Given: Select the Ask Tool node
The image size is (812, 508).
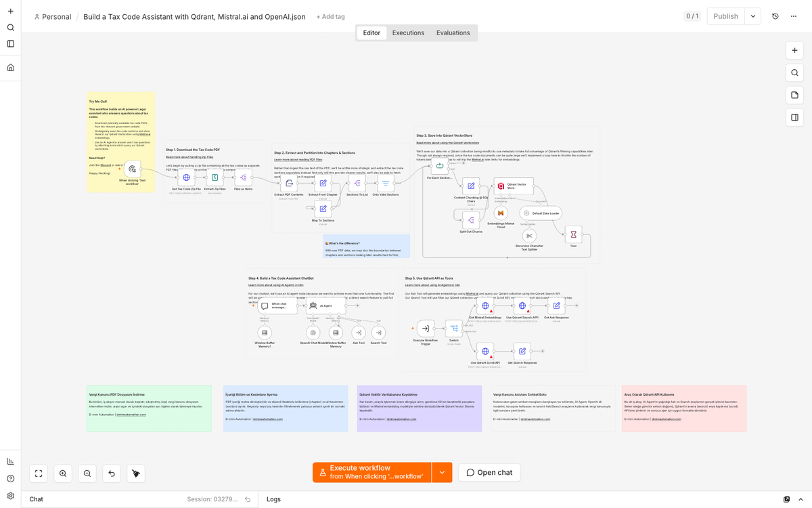Looking at the screenshot, I should 359,333.
